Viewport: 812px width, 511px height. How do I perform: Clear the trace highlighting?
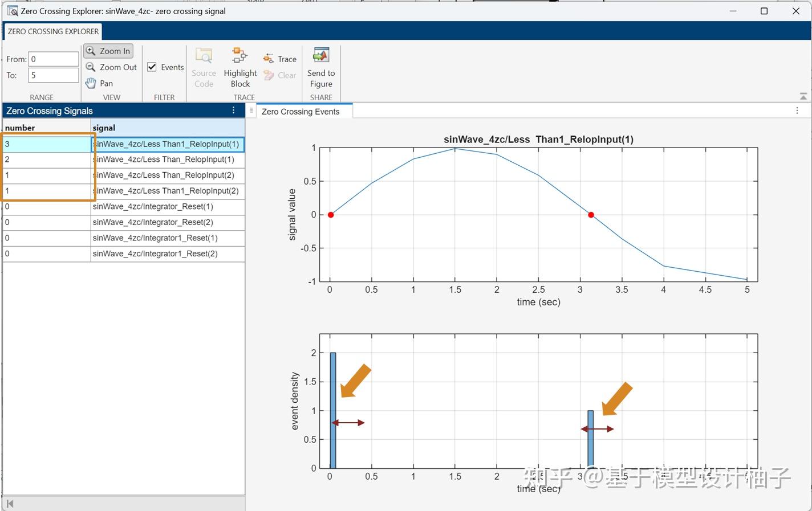(280, 75)
